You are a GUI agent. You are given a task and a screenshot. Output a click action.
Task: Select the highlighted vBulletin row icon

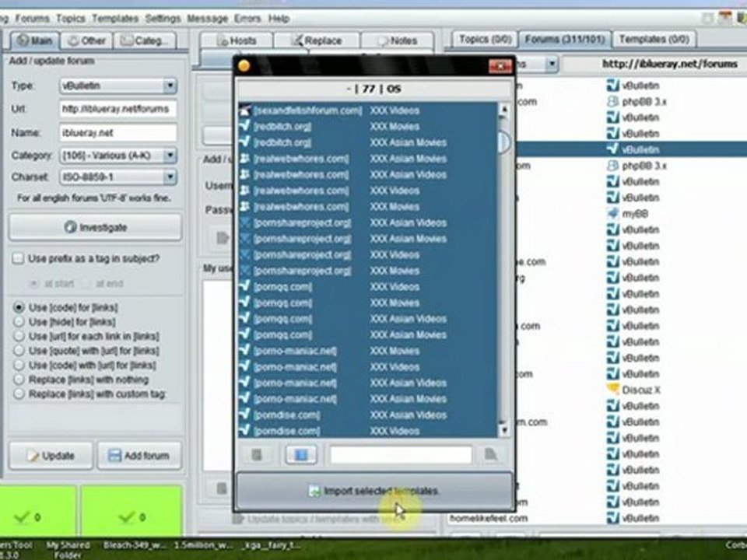point(612,149)
